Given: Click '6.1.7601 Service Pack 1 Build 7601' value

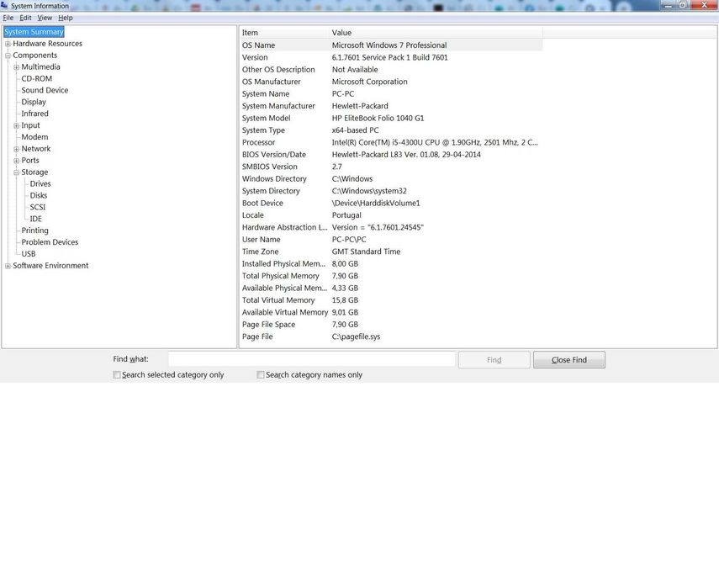Looking at the screenshot, I should click(389, 57).
